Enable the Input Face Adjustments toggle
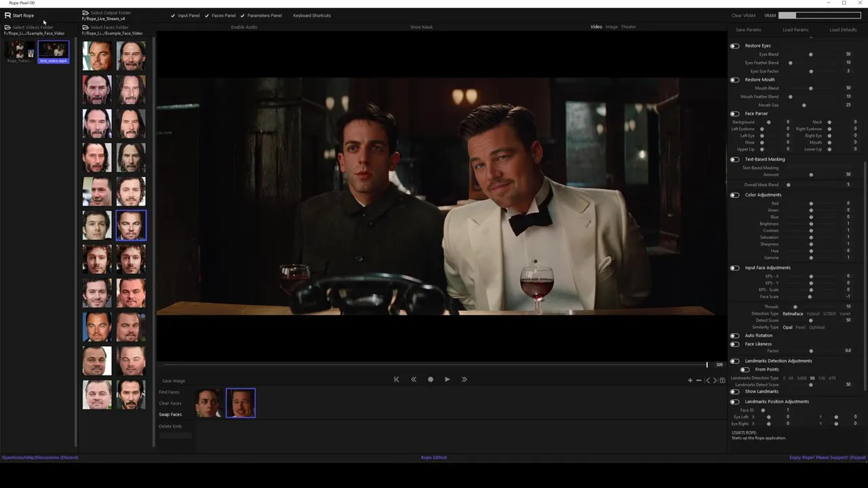 [x=734, y=268]
